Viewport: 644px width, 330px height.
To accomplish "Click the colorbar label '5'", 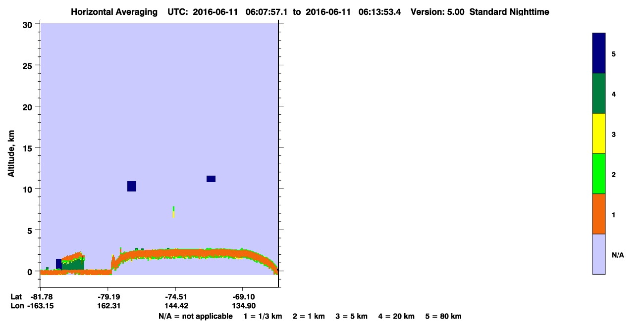I will [x=614, y=54].
